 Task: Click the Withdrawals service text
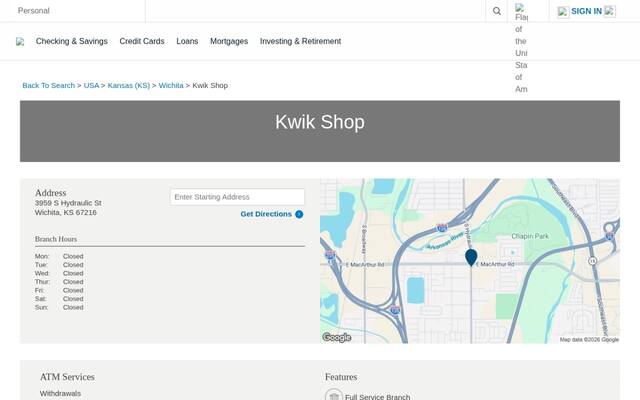[x=60, y=393]
